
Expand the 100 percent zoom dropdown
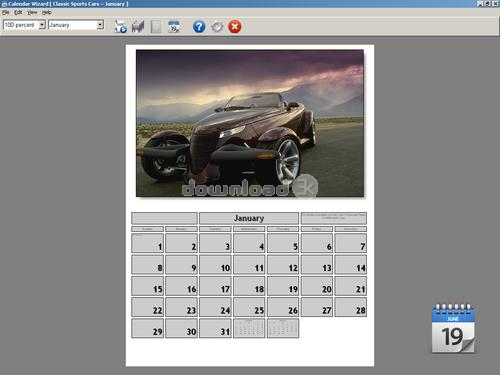tap(42, 25)
